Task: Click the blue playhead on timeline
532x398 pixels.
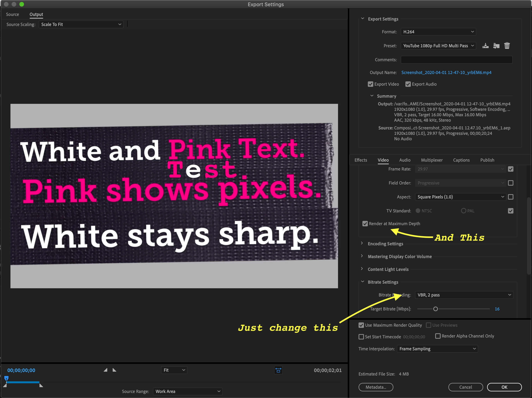Action: click(x=7, y=378)
